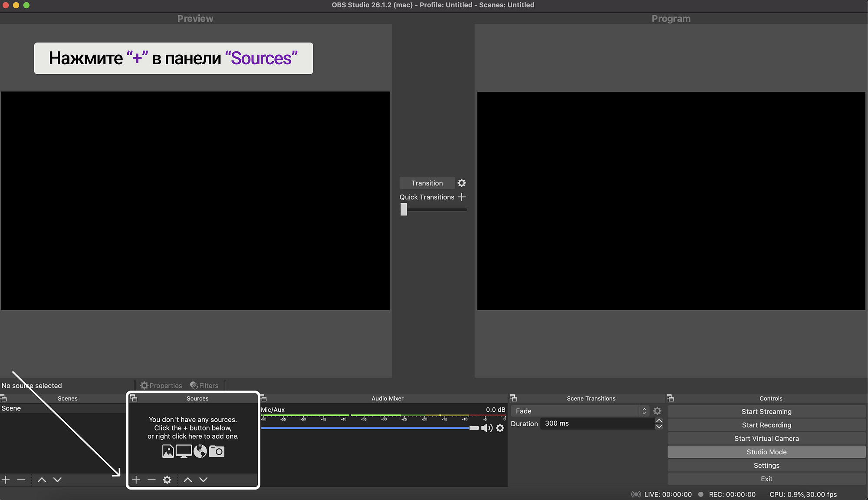Screen dimensions: 868x500
Task: Click the Preview canvas area
Action: 195,201
